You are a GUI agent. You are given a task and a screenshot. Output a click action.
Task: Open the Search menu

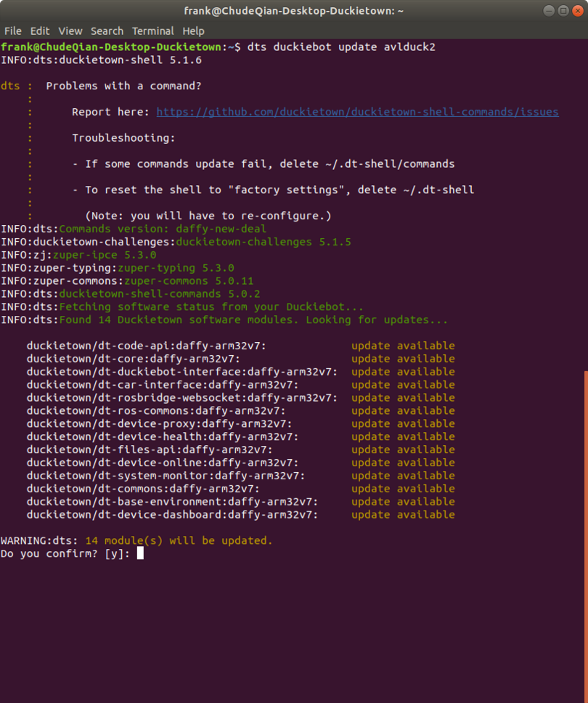107,31
